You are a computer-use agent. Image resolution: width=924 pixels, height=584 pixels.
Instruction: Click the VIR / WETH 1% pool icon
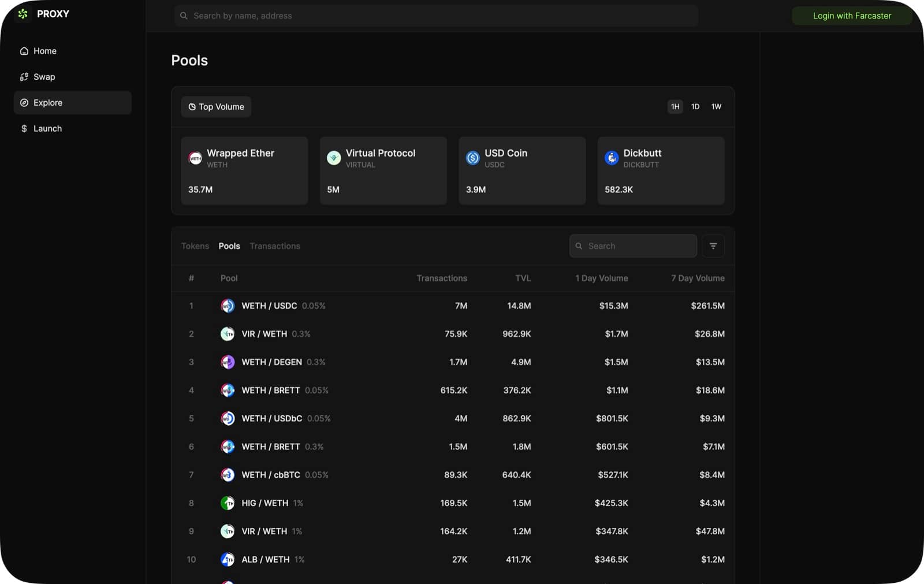point(228,531)
